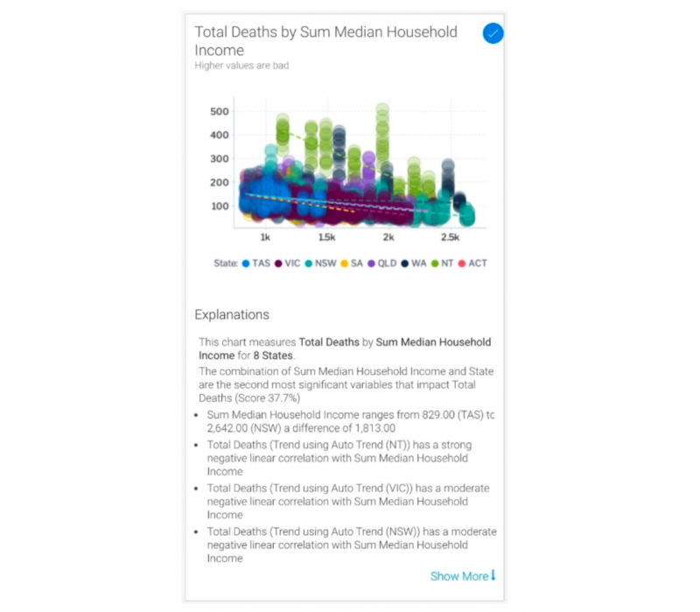This screenshot has height=612, width=700.
Task: Click the topmost green NT bubble near 2k
Action: pos(382,109)
